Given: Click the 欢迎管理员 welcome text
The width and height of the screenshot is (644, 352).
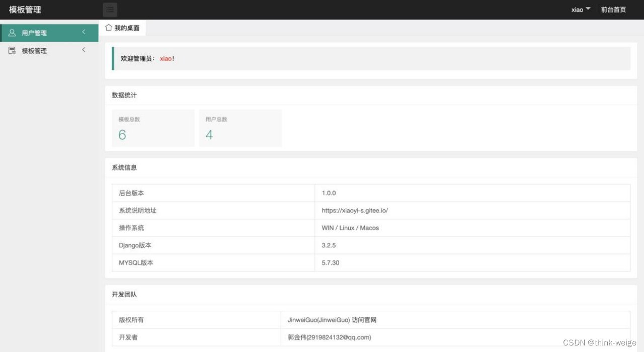Looking at the screenshot, I should click(x=138, y=59).
